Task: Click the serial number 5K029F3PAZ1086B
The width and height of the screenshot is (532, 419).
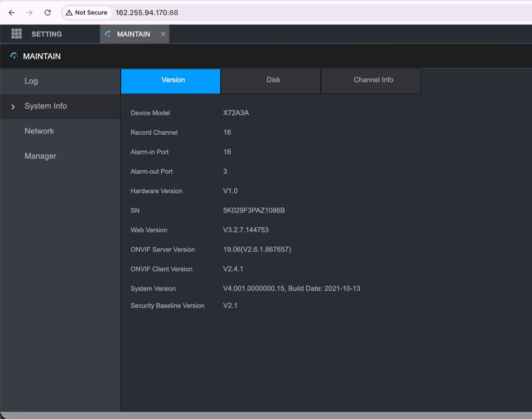Action: 254,210
